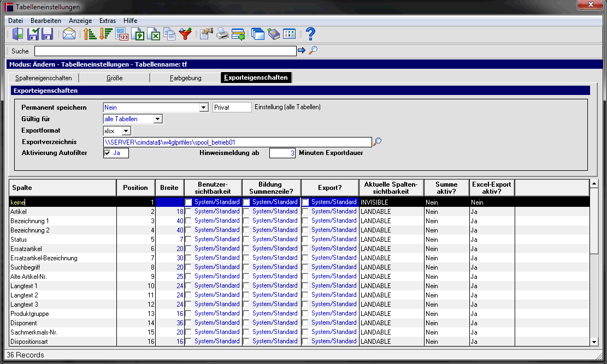607x364 pixels.
Task: Toggle the Aktivierung Autofilter Ja checkbox
Action: (x=107, y=153)
